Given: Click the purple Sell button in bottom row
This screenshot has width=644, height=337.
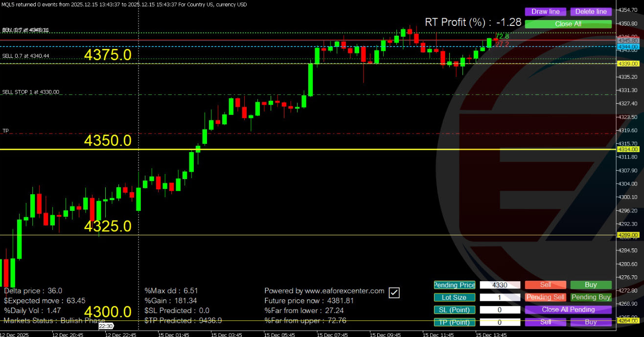Looking at the screenshot, I should point(545,322).
